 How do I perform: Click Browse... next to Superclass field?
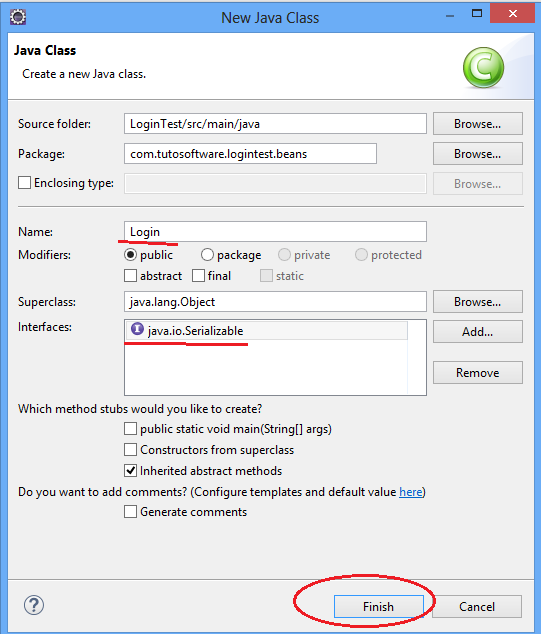(478, 302)
